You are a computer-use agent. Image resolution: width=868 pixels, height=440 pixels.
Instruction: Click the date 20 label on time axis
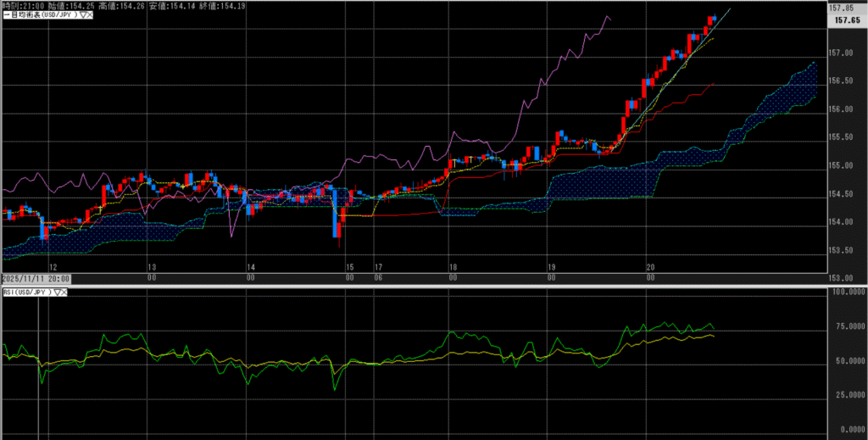click(x=648, y=266)
